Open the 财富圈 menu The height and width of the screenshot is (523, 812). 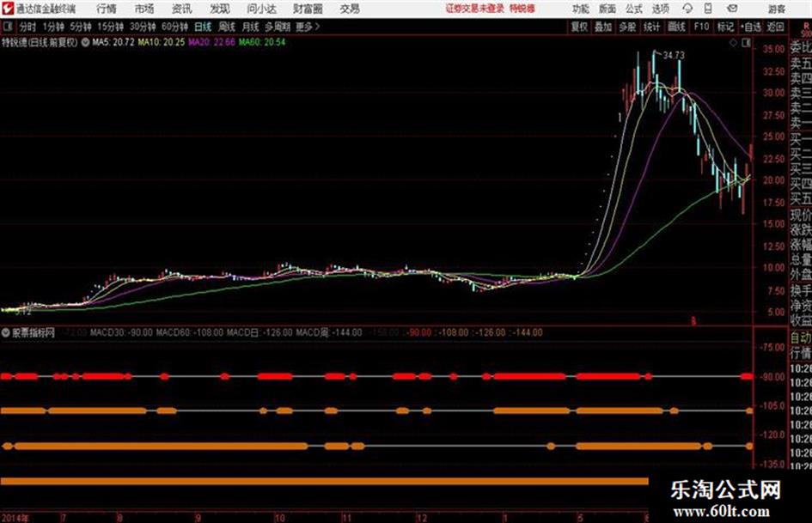click(308, 9)
